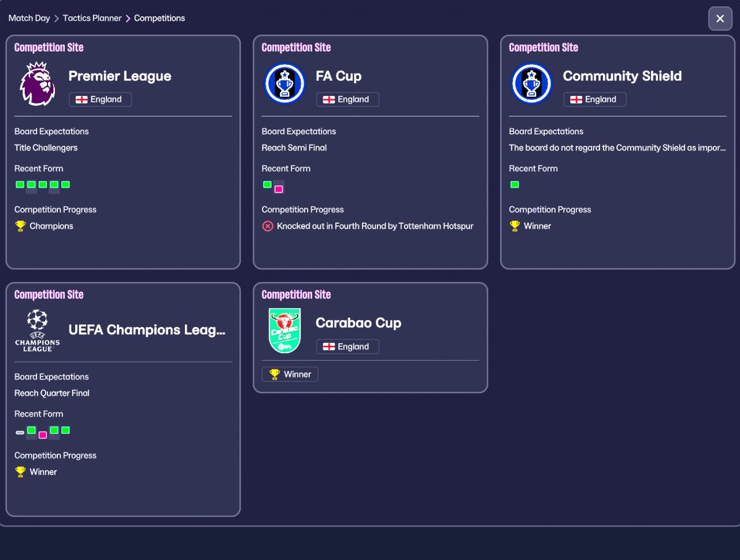Click 'Competition Site' heading on Champions League card
Viewport: 740px width, 560px height.
49,295
